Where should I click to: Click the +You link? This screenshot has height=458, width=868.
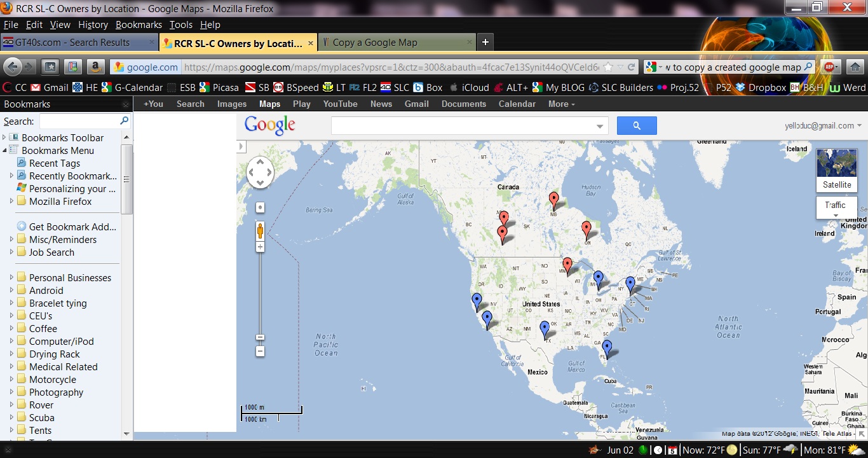(x=153, y=104)
